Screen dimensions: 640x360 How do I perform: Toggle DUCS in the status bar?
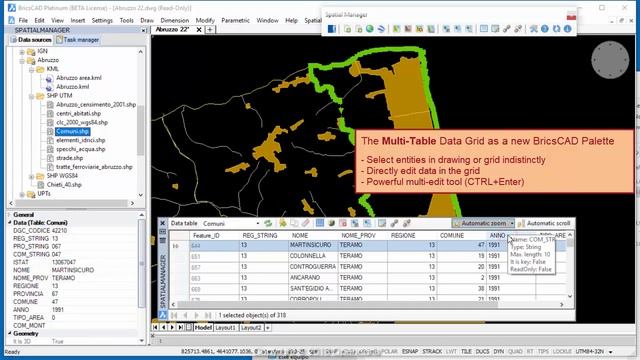482,351
